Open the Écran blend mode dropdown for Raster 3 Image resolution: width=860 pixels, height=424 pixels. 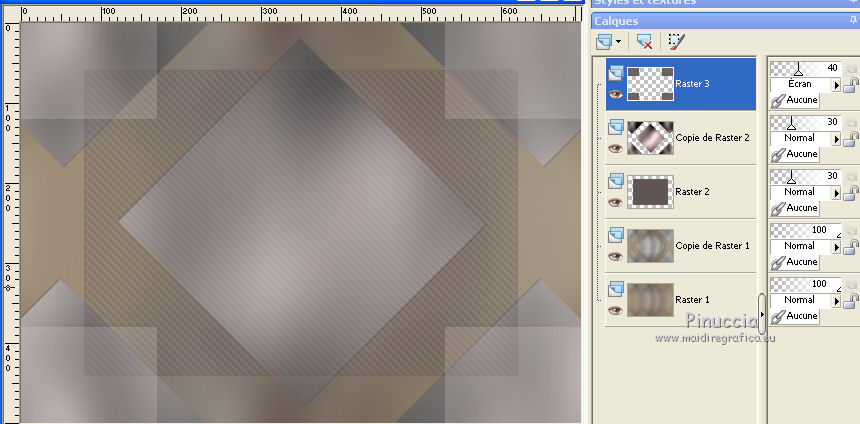(x=836, y=85)
